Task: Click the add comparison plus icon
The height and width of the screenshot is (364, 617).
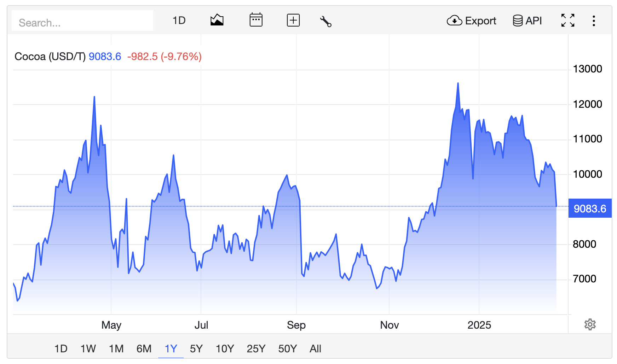Action: [x=293, y=20]
